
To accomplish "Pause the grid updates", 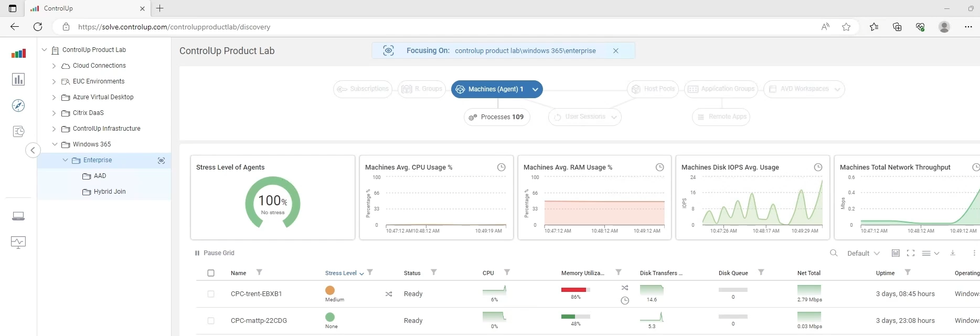I will click(215, 253).
